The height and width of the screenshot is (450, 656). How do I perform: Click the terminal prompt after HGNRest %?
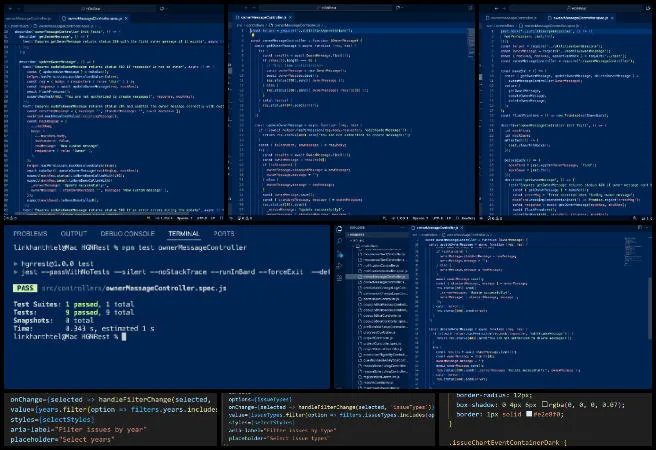coord(122,337)
